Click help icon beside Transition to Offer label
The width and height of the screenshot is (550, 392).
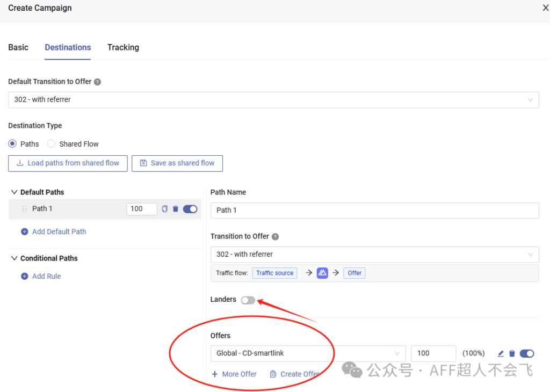275,237
